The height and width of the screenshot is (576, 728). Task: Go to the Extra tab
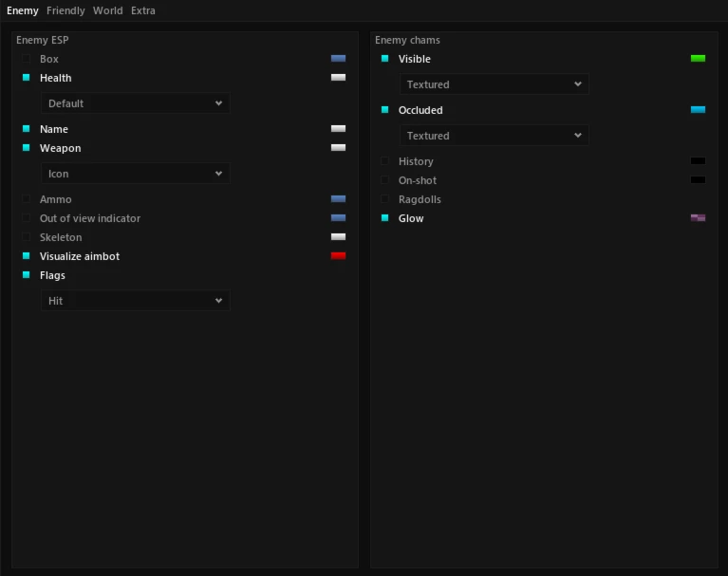tap(143, 10)
